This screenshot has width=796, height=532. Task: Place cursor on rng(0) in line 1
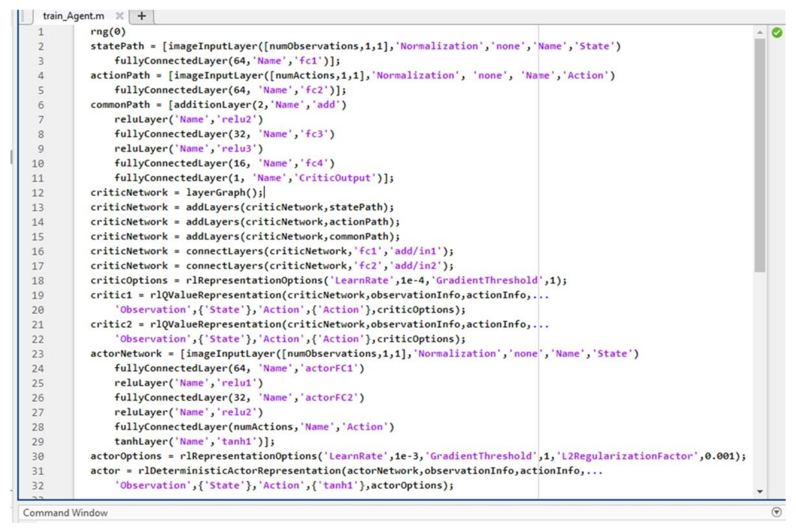pos(108,32)
